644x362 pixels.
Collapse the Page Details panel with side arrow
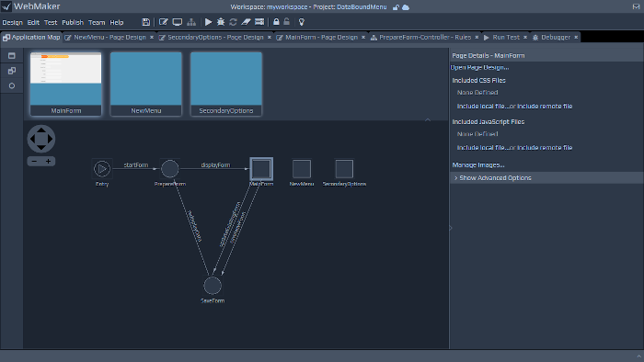coord(451,228)
